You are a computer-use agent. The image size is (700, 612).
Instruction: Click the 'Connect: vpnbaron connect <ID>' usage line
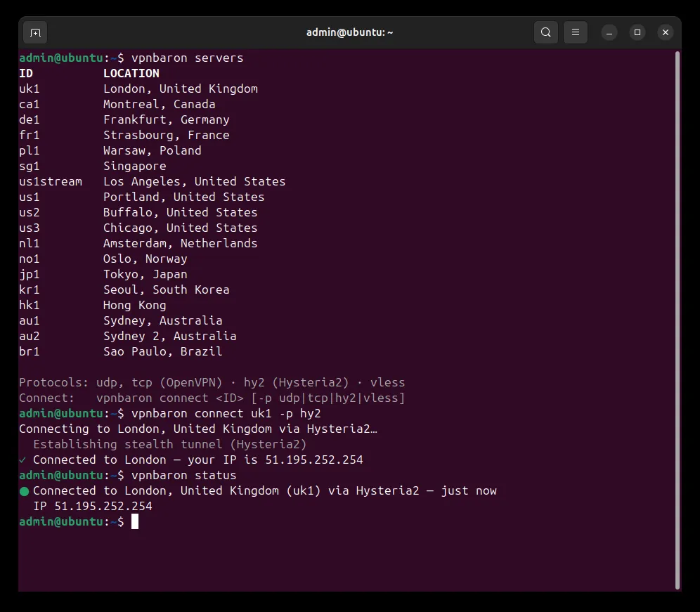click(212, 398)
